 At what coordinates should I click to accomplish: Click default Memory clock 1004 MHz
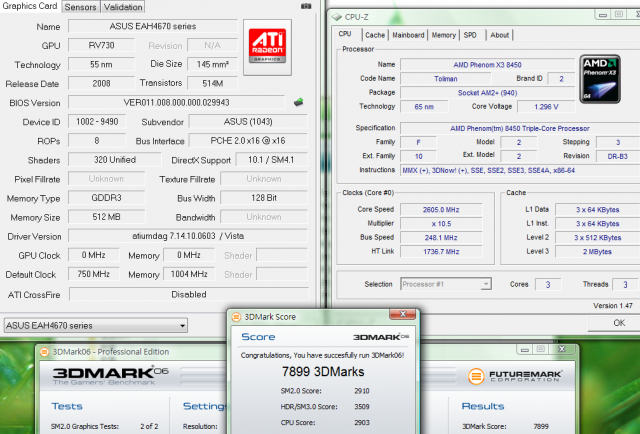pyautogui.click(x=189, y=274)
